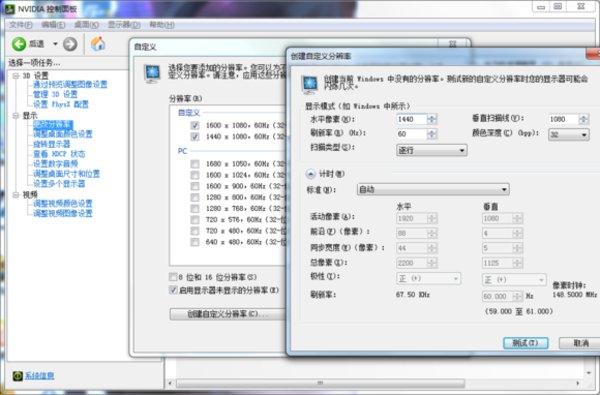This screenshot has height=395, width=600.
Task: Check the 1600 x 900 resolution box
Action: tap(195, 186)
